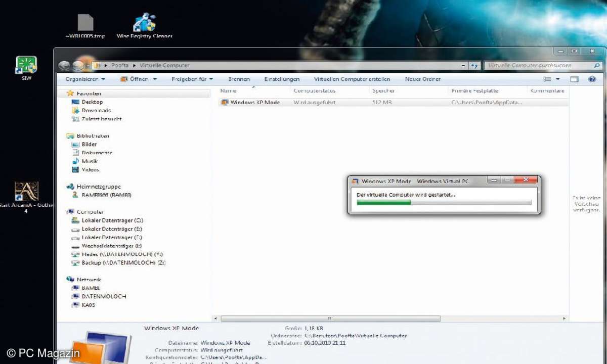Open Downloads in the navigation pane
Screen dimensions: 607x364
point(92,110)
